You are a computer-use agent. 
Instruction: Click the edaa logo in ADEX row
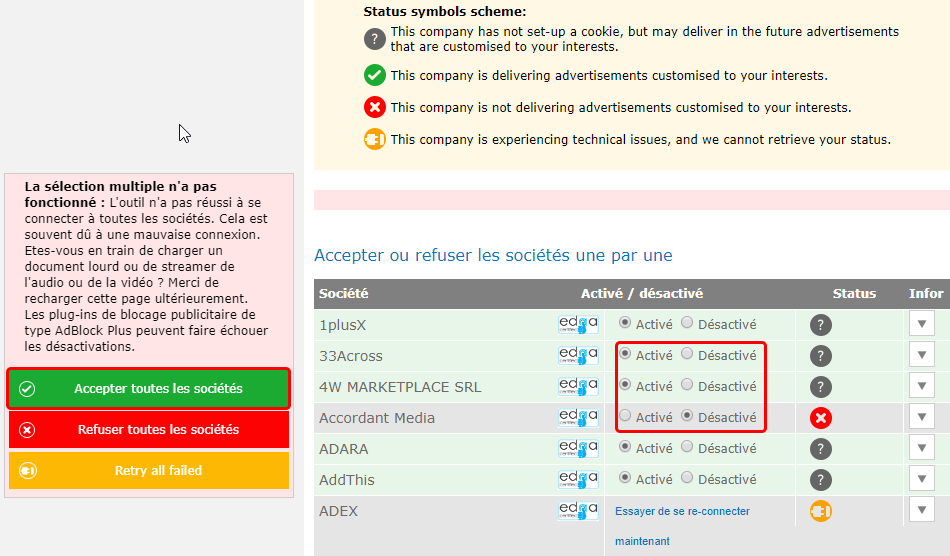coord(577,511)
